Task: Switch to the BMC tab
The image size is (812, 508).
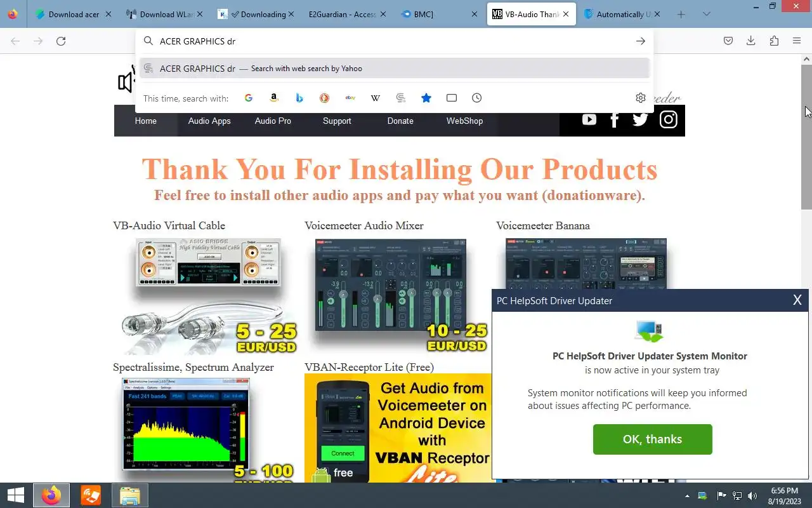Action: pos(439,14)
